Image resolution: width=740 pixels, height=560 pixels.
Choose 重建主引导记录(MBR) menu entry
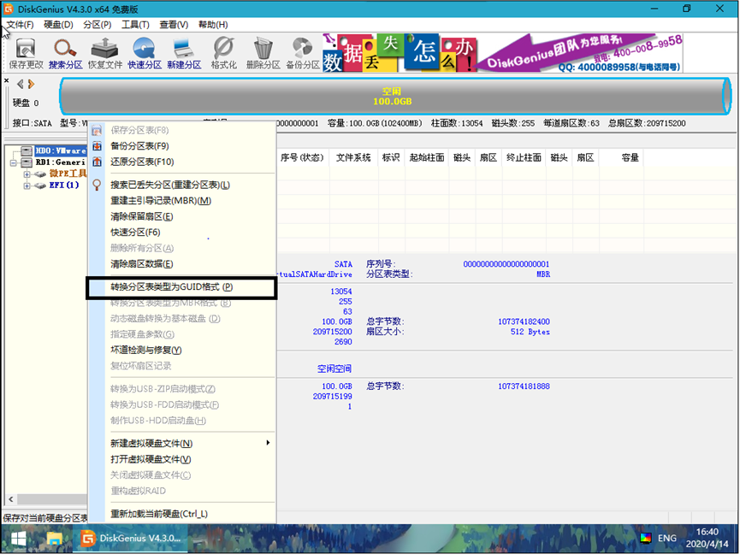[x=181, y=201]
